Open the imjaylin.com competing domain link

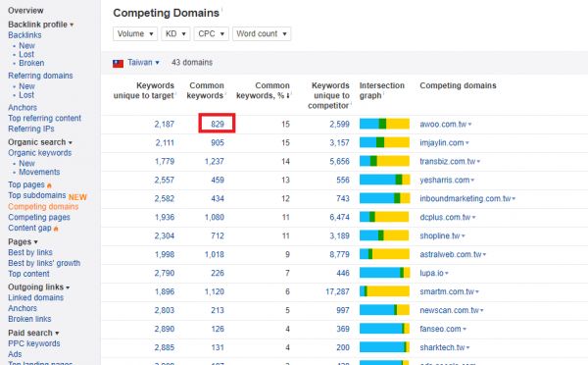[x=442, y=142]
